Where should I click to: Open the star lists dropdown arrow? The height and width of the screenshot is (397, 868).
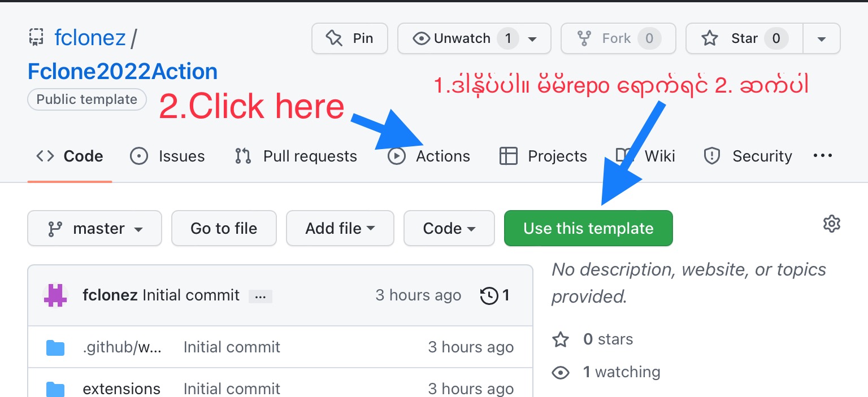822,38
